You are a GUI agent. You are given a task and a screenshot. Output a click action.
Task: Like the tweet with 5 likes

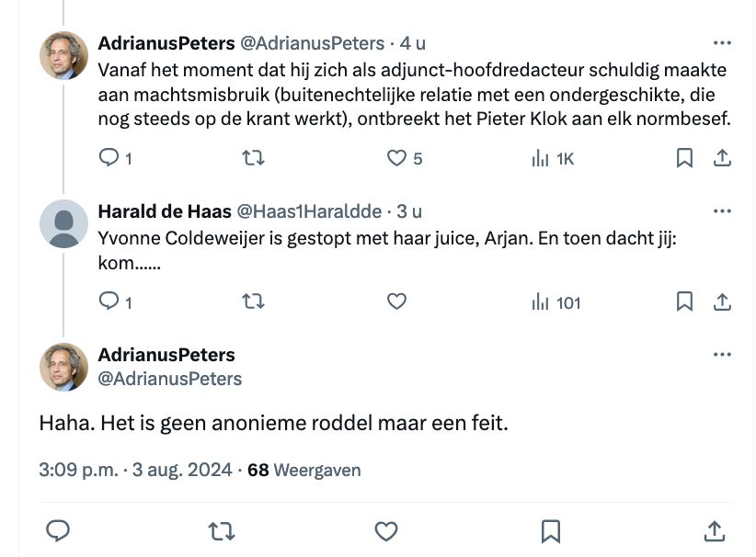click(x=396, y=158)
